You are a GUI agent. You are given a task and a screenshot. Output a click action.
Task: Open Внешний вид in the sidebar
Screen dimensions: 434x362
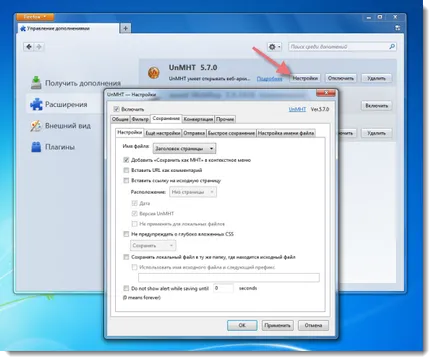pos(60,126)
